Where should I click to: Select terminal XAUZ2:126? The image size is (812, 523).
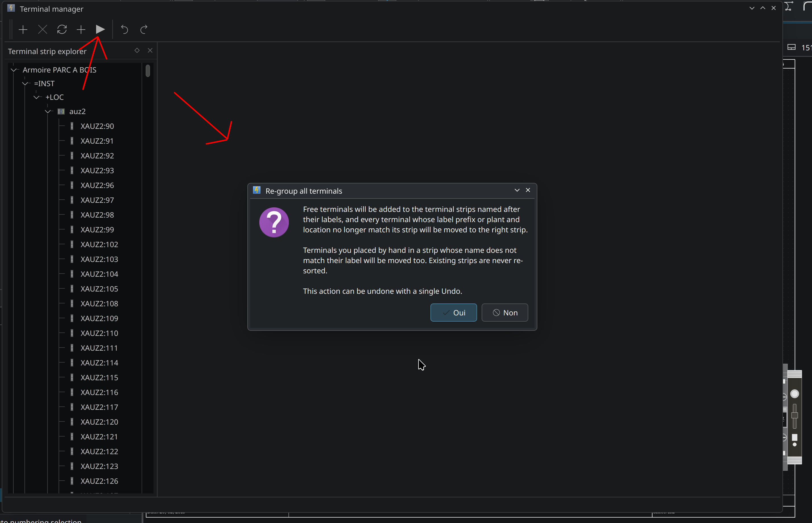99,481
